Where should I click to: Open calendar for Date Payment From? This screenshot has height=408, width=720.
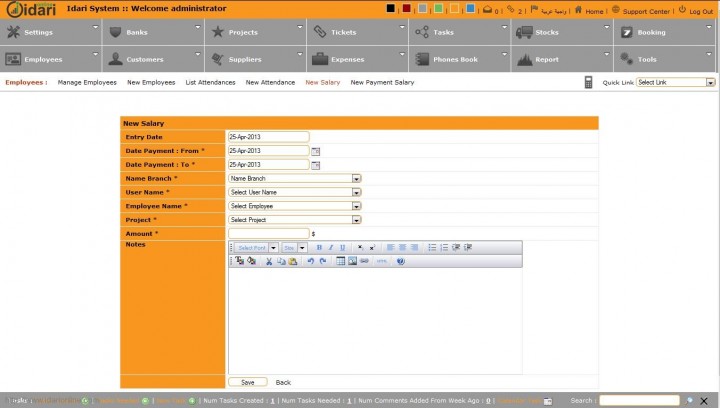[315, 151]
